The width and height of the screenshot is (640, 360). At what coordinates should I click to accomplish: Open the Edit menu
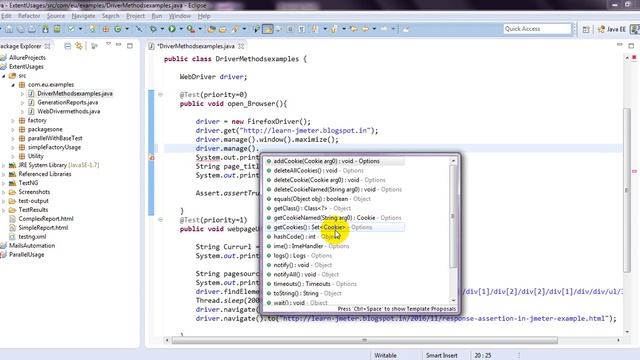pyautogui.click(x=6, y=16)
